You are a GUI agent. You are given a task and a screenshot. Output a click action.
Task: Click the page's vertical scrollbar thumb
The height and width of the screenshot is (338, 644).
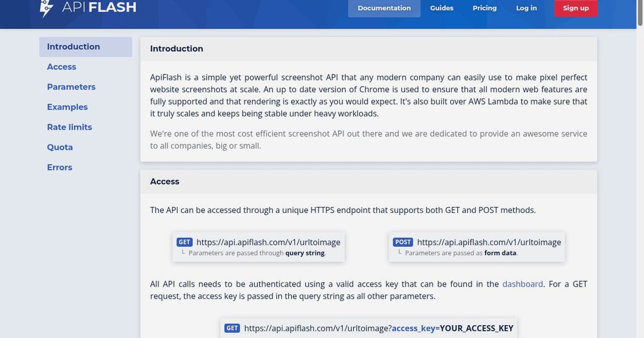[x=640, y=12]
